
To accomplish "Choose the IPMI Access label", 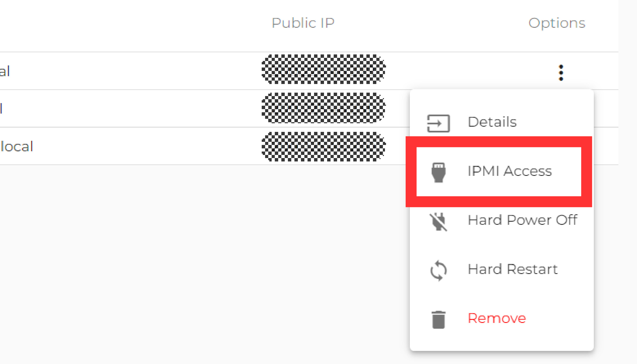I will pyautogui.click(x=510, y=171).
